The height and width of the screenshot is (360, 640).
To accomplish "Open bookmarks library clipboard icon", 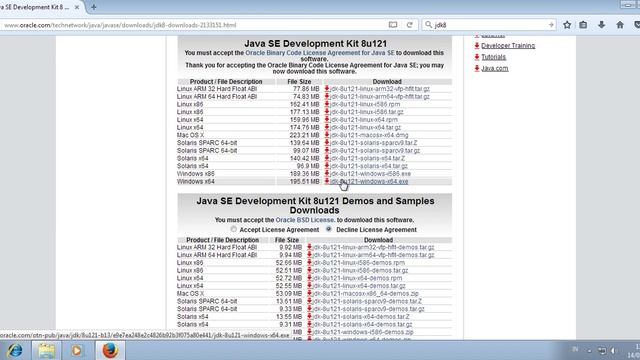I will pyautogui.click(x=583, y=25).
